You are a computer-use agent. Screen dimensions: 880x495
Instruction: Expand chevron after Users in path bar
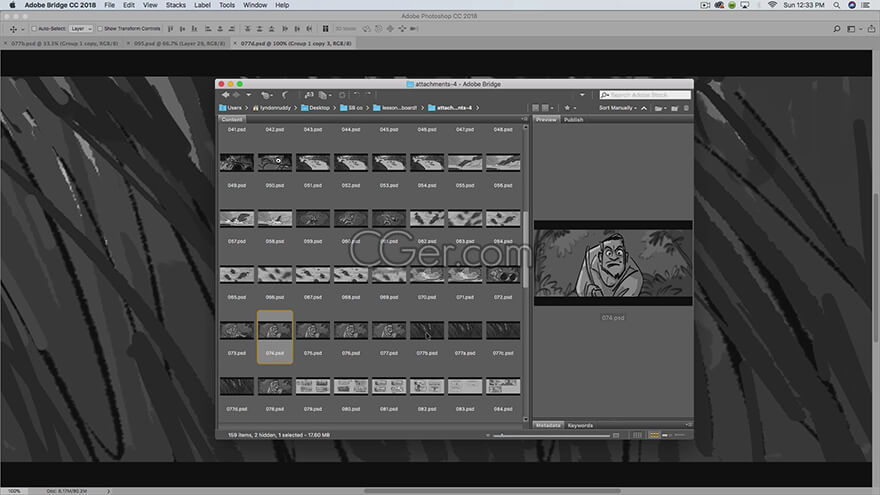point(246,108)
